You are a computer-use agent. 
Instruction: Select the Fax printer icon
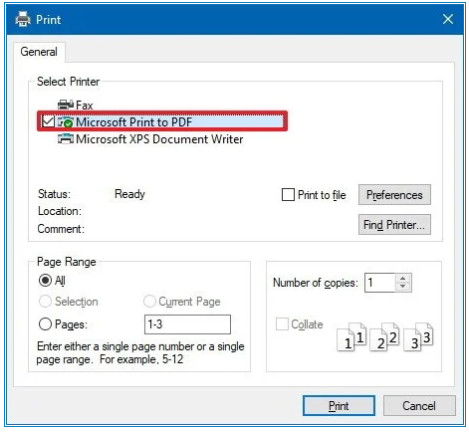[66, 105]
